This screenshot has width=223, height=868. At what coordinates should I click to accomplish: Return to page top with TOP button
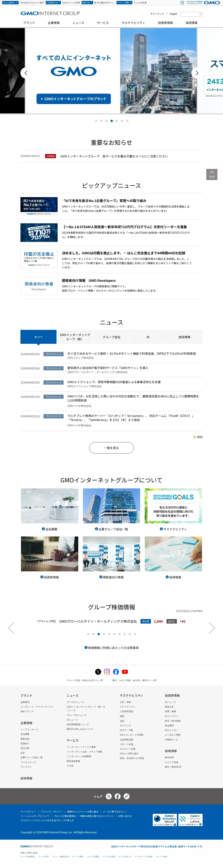(x=212, y=174)
